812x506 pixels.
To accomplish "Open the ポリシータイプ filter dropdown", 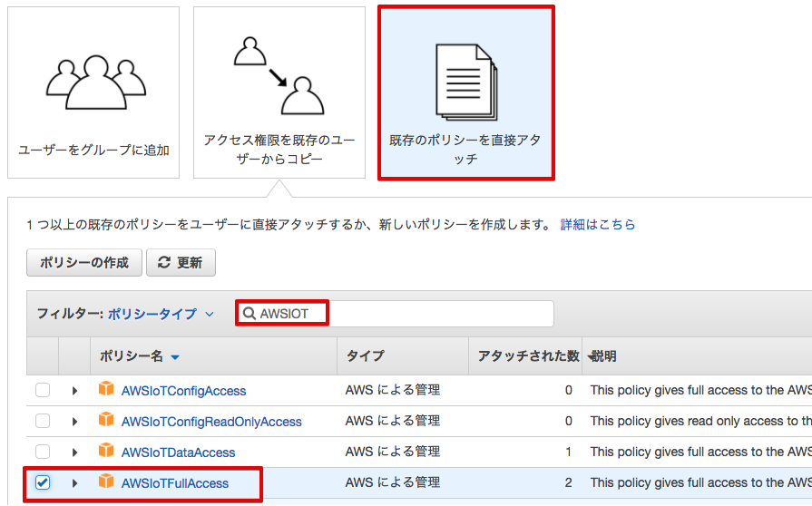I will click(161, 314).
